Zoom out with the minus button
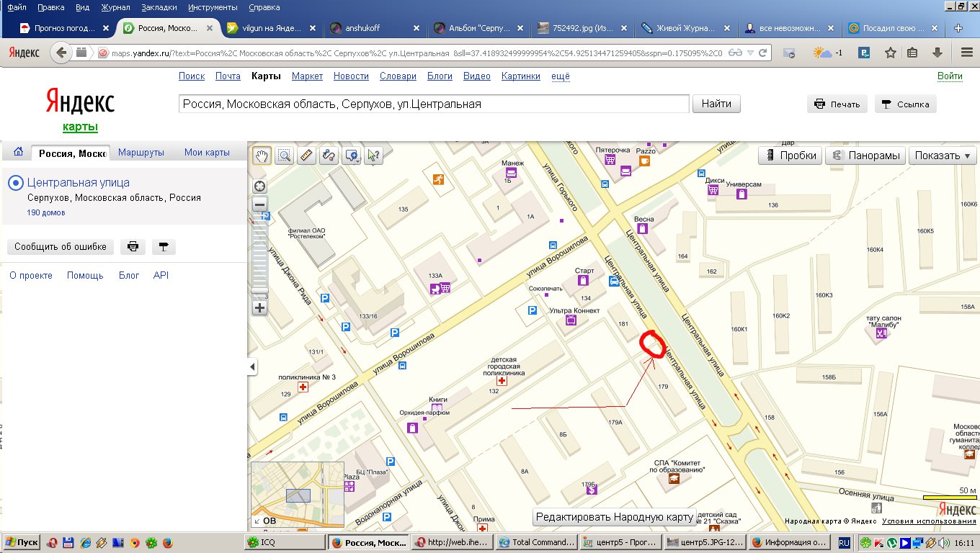This screenshot has height=553, width=980. click(x=260, y=204)
